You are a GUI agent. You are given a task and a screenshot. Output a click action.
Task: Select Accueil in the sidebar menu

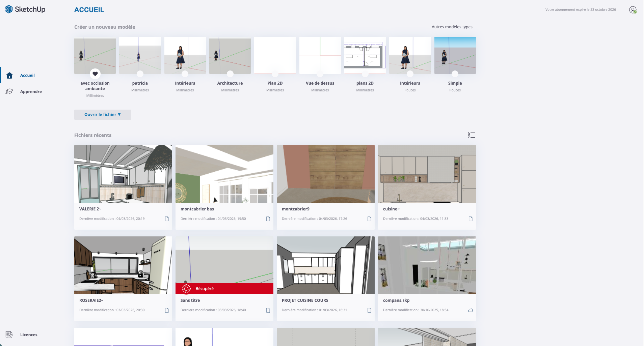tap(27, 75)
